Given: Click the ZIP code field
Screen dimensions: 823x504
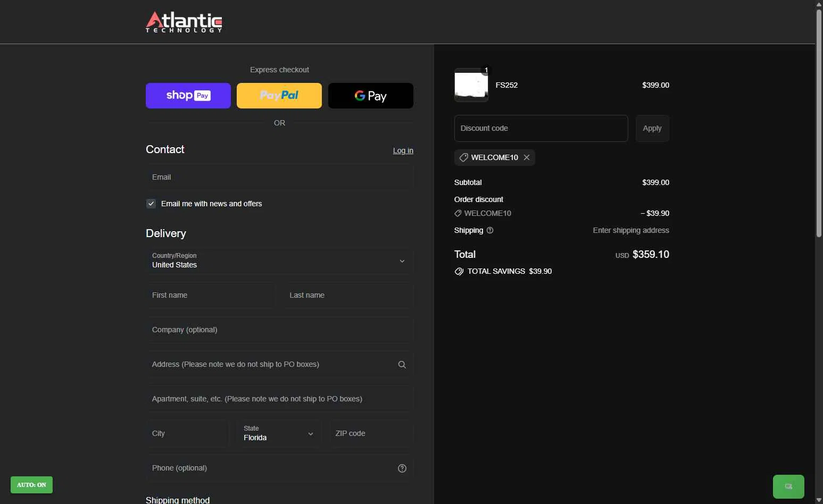Looking at the screenshot, I should click(371, 433).
